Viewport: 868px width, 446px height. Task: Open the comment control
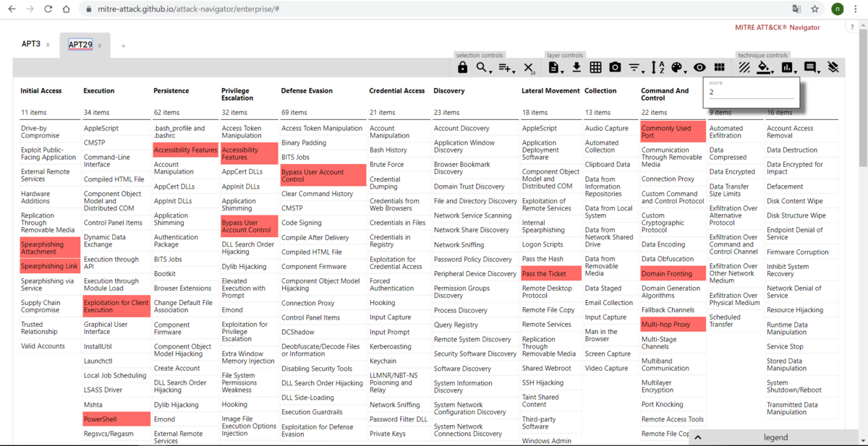[811, 67]
